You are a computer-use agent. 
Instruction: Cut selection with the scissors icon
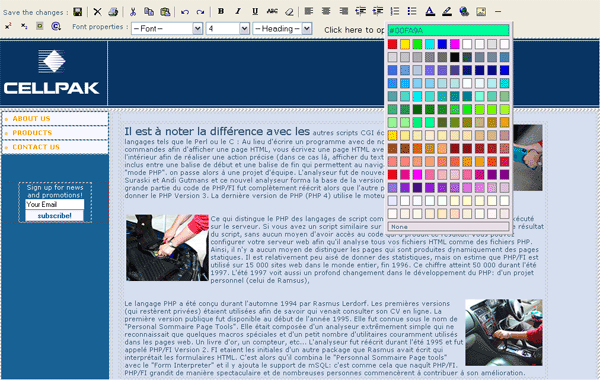pos(133,12)
